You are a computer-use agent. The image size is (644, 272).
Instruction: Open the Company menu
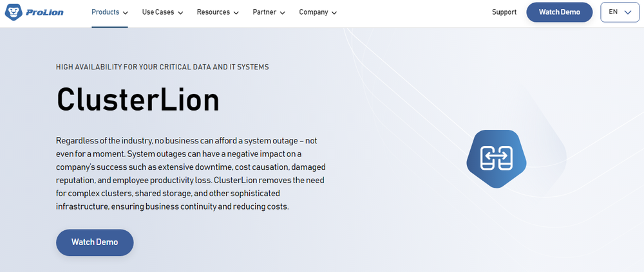(x=314, y=12)
